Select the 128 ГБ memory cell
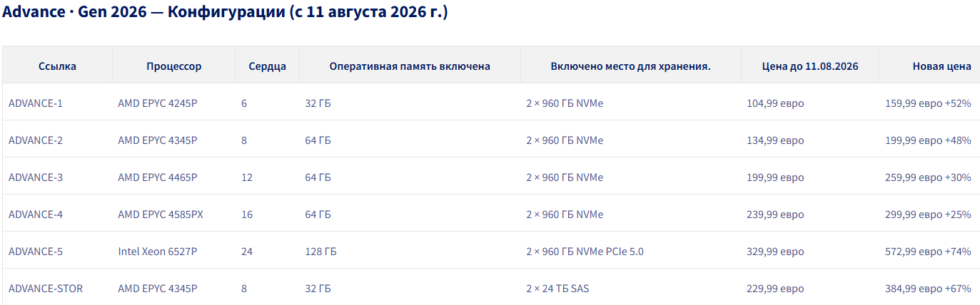 pos(321,252)
